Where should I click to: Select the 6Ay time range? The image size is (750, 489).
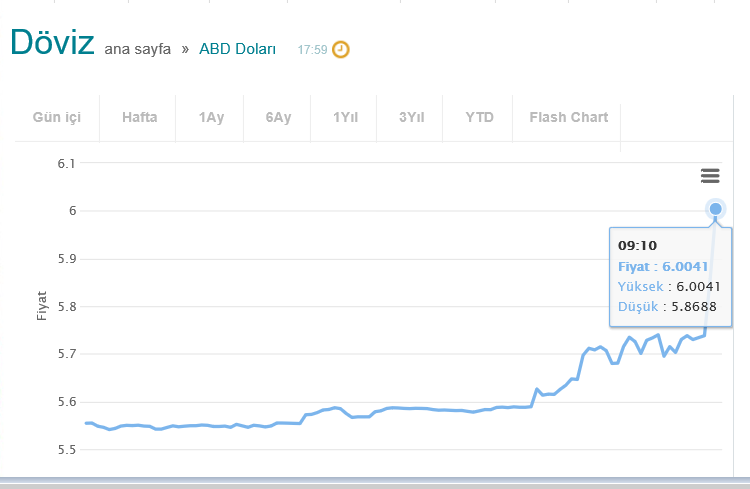(278, 117)
